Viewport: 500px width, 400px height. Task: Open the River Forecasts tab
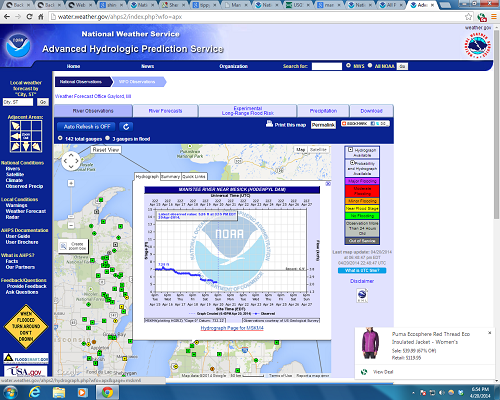[x=165, y=111]
